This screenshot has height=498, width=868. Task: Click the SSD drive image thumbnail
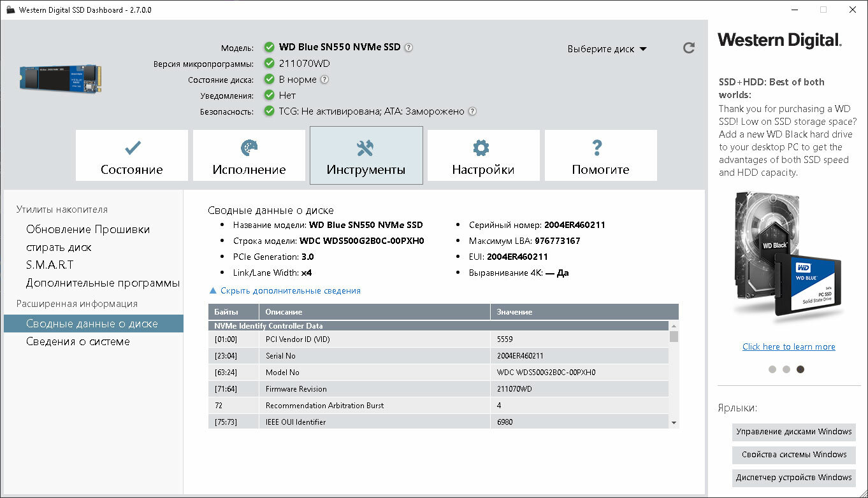[x=60, y=80]
